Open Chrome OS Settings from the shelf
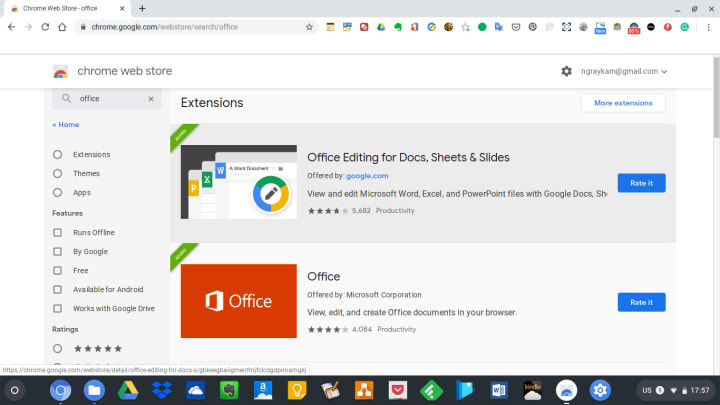 pos(600,390)
